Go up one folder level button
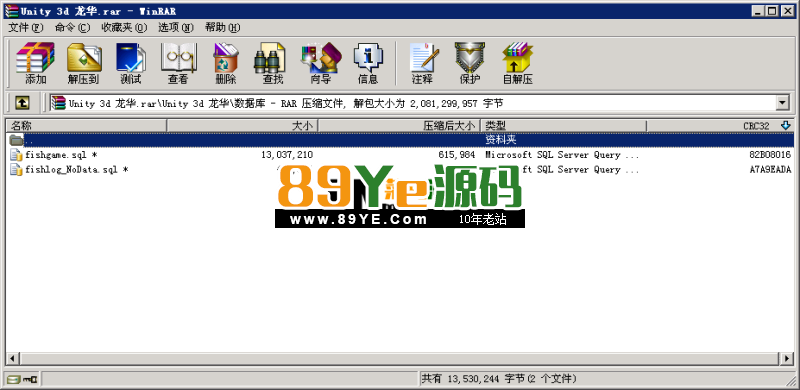The height and width of the screenshot is (390, 800). 21,104
